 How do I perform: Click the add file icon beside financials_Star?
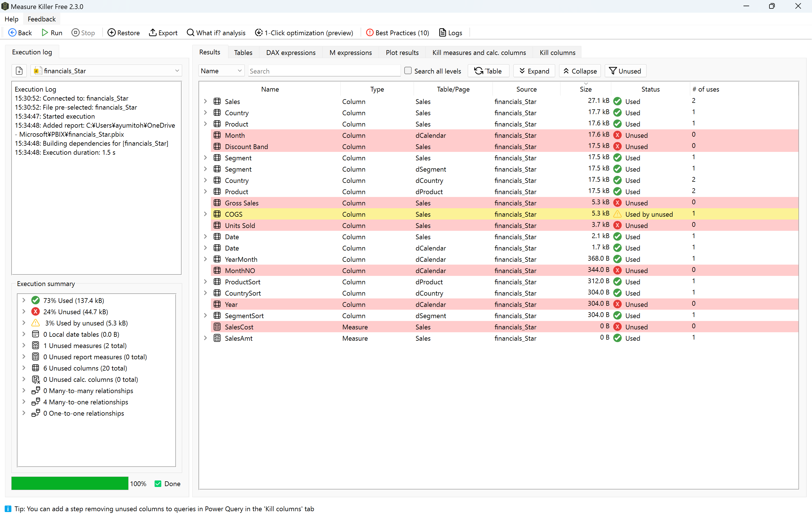(19, 71)
